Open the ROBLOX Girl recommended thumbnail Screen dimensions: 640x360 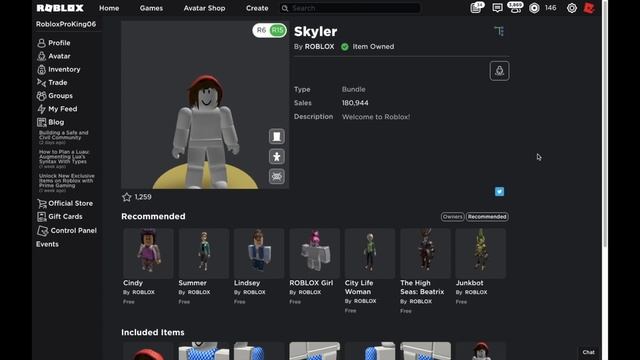point(315,253)
